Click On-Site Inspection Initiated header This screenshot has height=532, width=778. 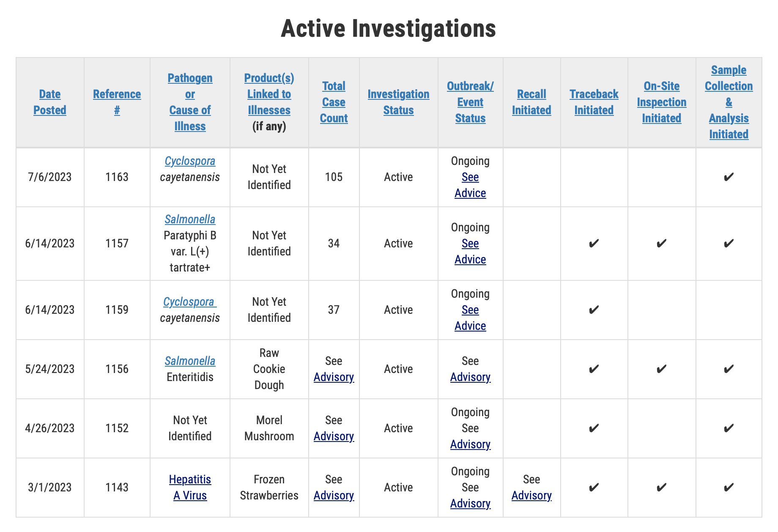(x=661, y=102)
